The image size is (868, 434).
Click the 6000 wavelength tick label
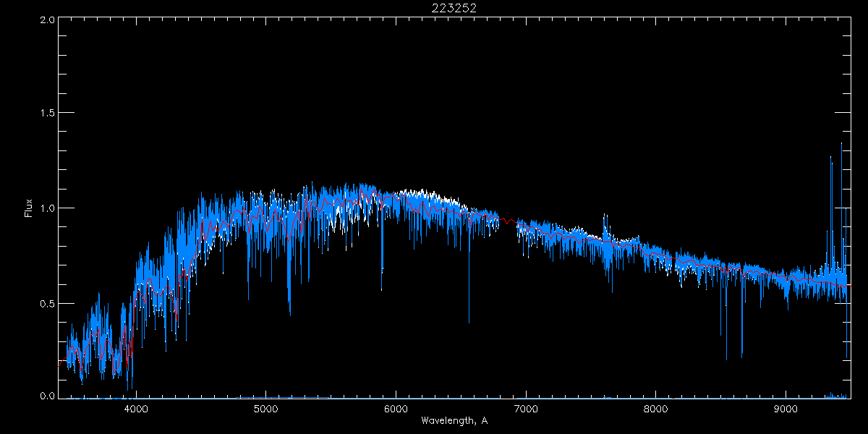pos(396,409)
